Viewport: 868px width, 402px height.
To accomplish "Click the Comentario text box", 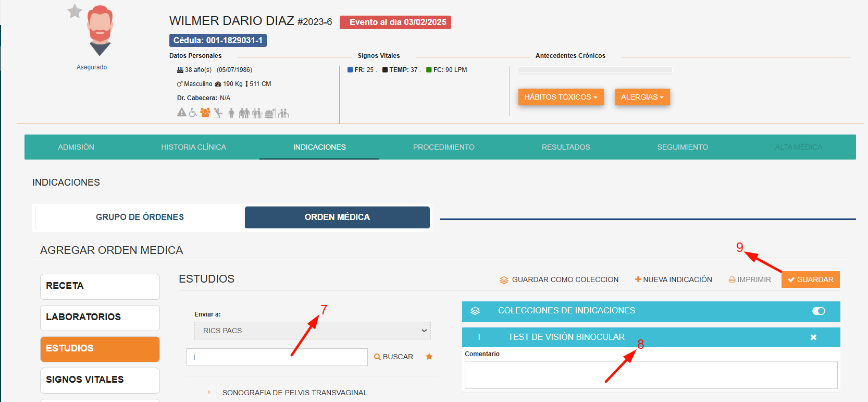I will click(x=651, y=375).
